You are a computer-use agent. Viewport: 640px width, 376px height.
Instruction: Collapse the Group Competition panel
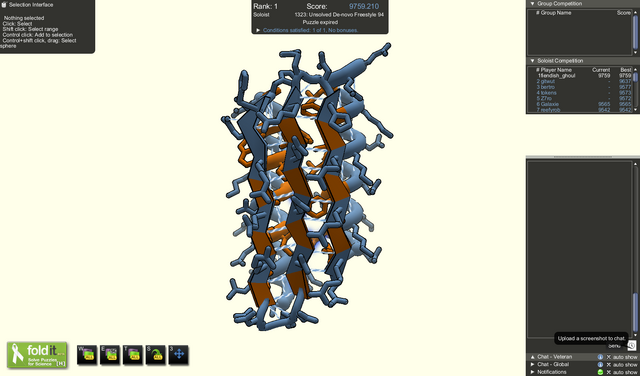tap(532, 3)
